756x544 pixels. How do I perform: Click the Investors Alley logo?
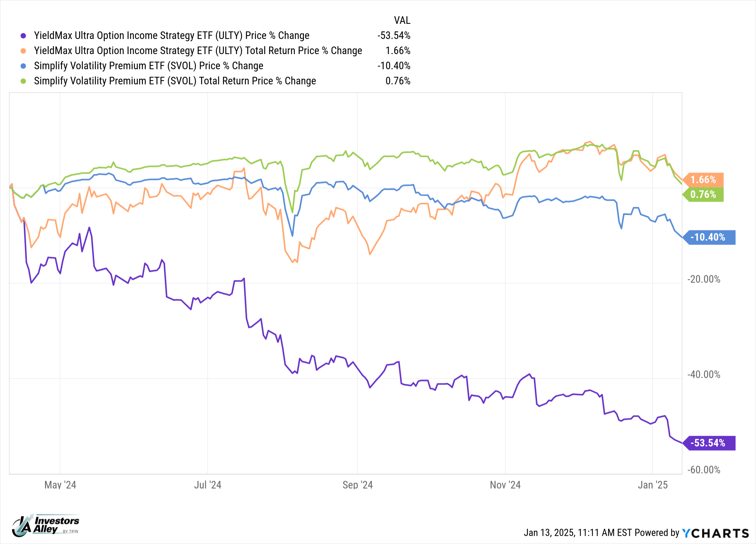coord(46,525)
